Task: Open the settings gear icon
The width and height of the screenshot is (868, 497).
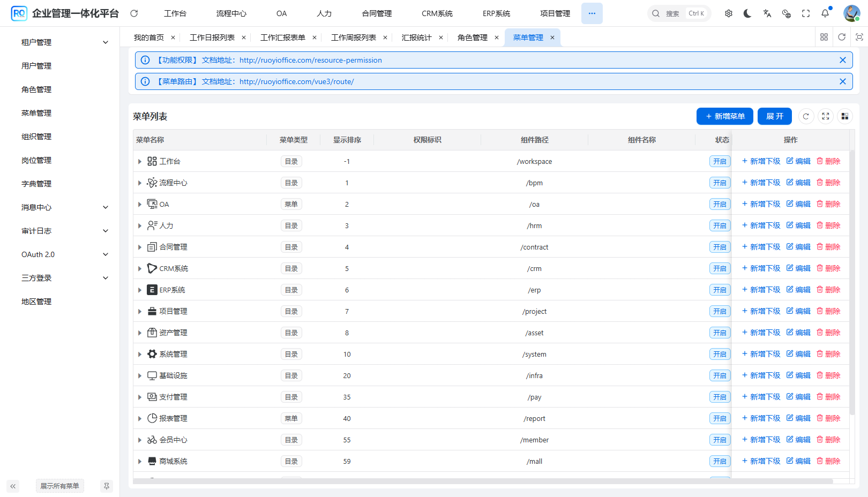Action: (729, 13)
